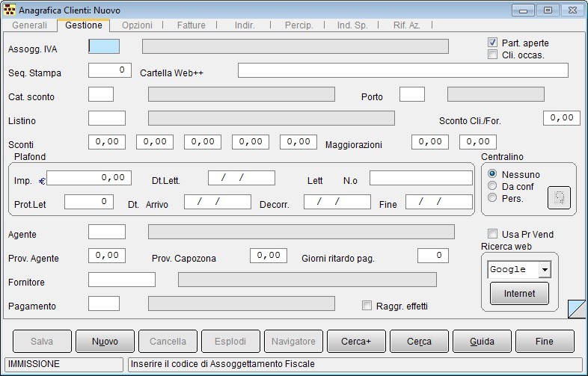Click the Fornitore code field
The image size is (588, 376).
point(122,280)
